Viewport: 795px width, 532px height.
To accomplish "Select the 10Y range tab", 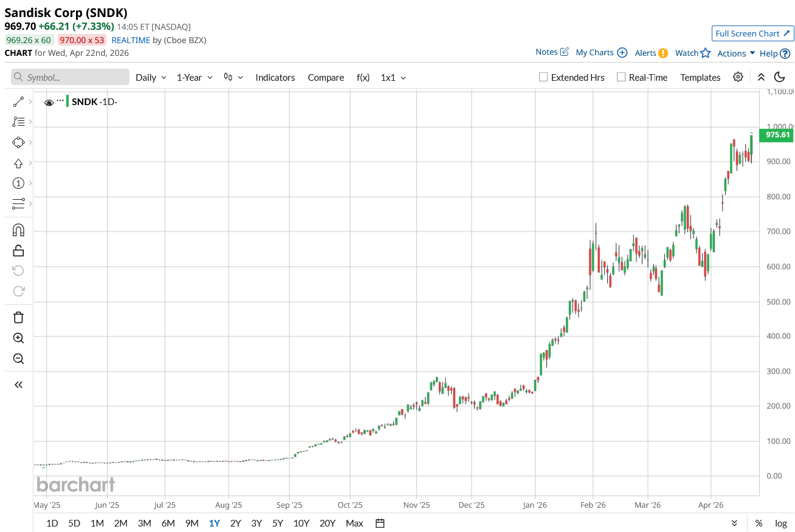I will point(301,523).
